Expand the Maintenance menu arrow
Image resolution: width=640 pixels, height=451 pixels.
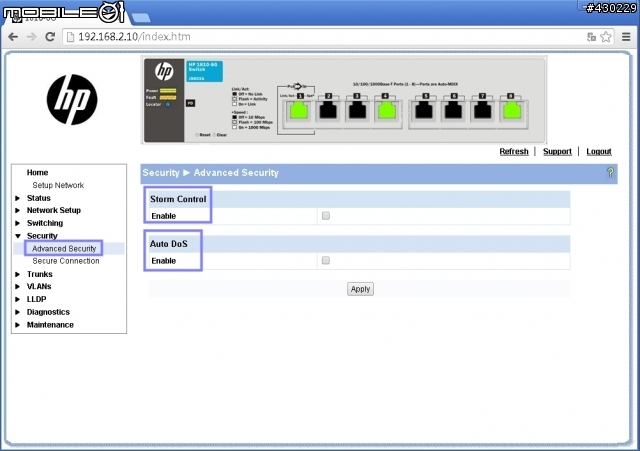point(18,325)
